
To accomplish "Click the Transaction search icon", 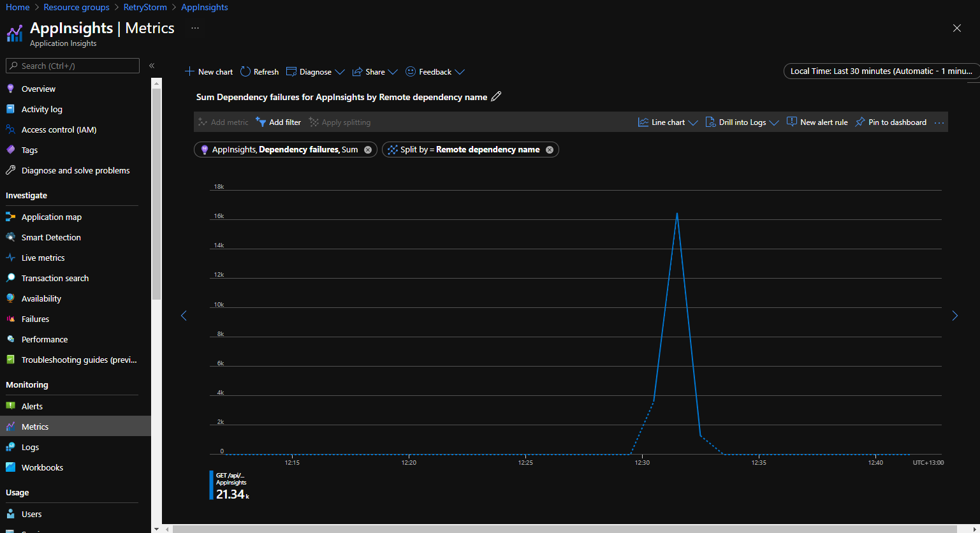I will pyautogui.click(x=10, y=278).
